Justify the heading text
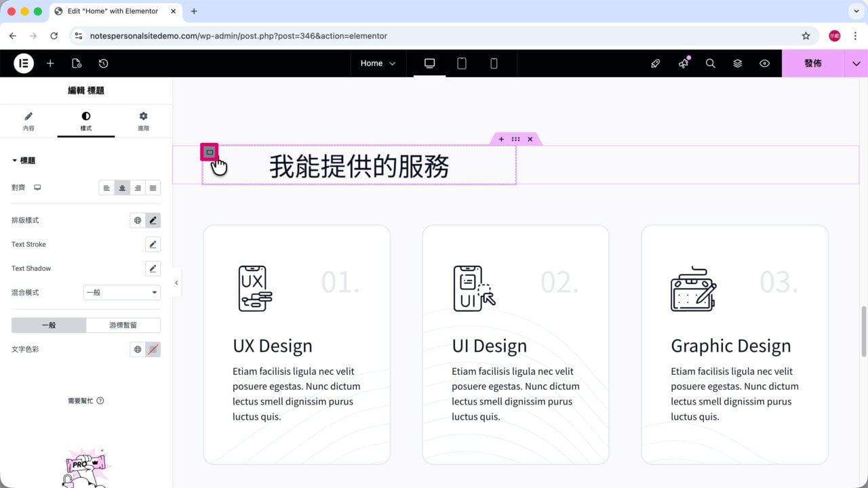 tap(153, 188)
